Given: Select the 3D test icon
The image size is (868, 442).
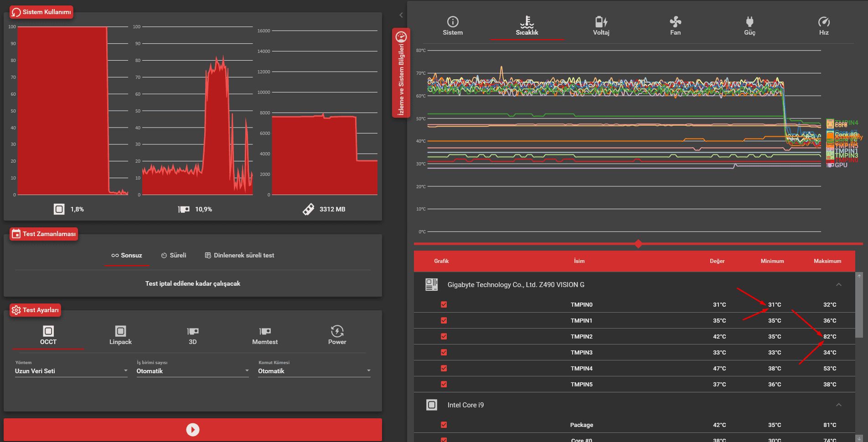Looking at the screenshot, I should 193,331.
